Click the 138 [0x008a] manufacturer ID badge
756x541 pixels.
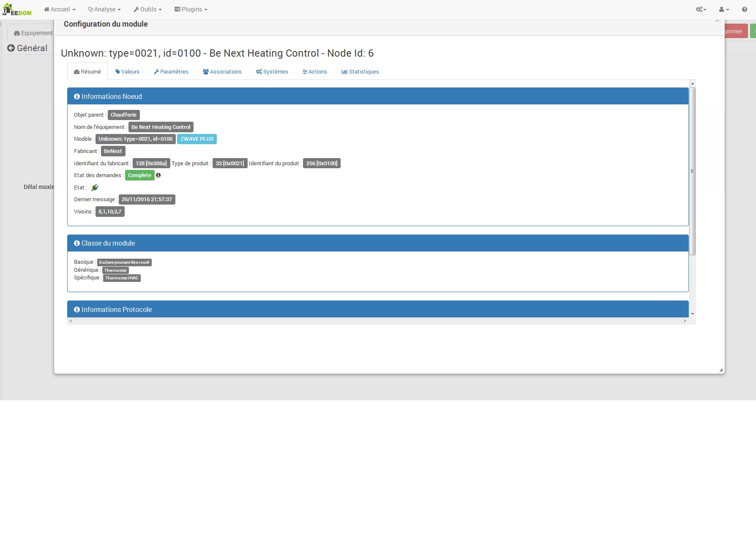151,163
